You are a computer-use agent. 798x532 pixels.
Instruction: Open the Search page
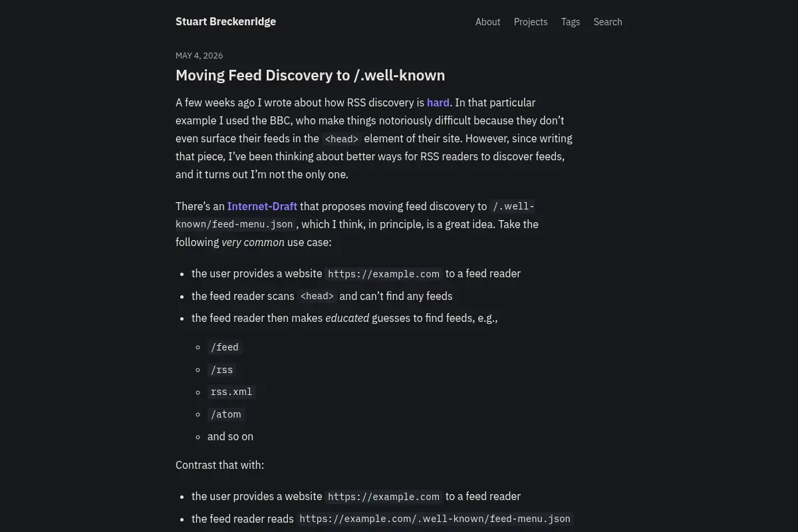tap(608, 22)
